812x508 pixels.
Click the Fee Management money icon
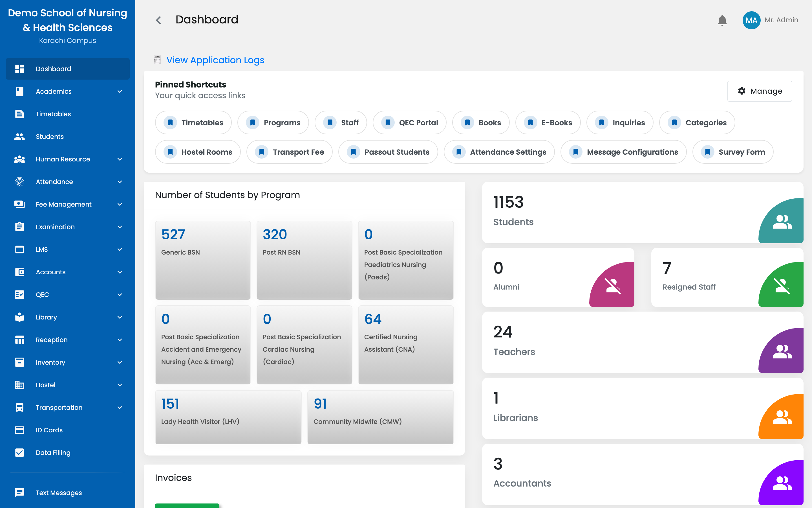(x=19, y=204)
